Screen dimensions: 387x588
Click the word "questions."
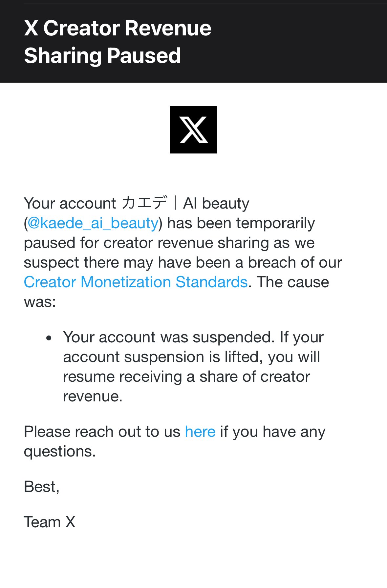point(60,452)
